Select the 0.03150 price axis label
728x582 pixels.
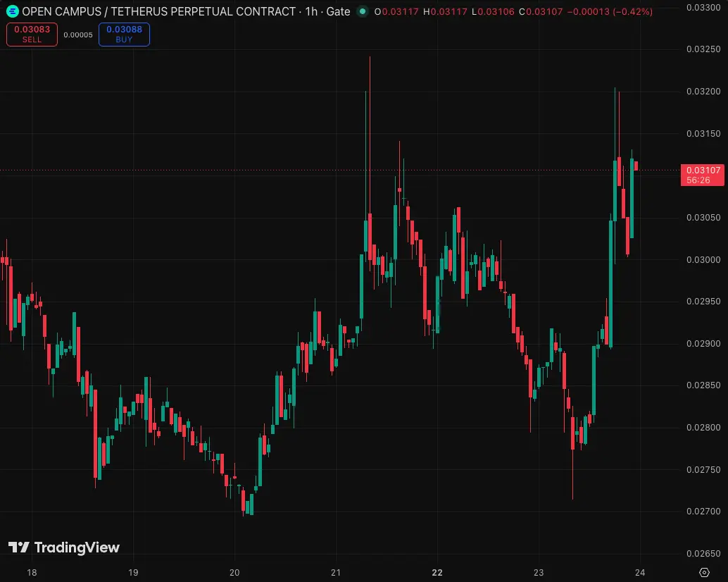coord(703,134)
